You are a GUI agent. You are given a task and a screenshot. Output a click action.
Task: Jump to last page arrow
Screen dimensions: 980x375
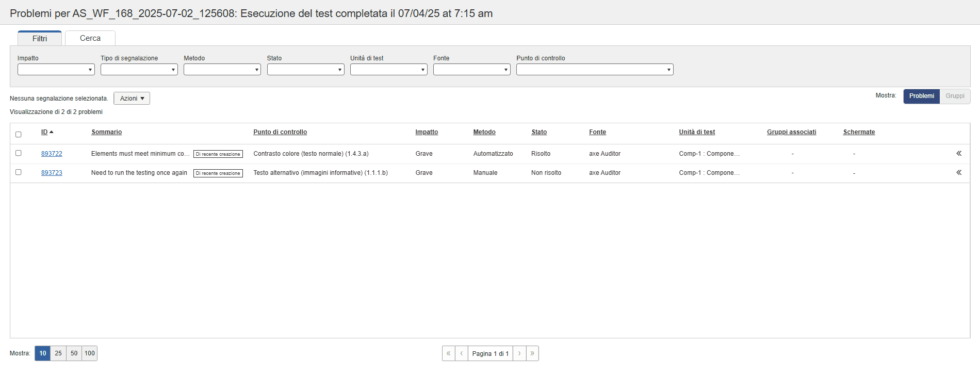point(532,353)
